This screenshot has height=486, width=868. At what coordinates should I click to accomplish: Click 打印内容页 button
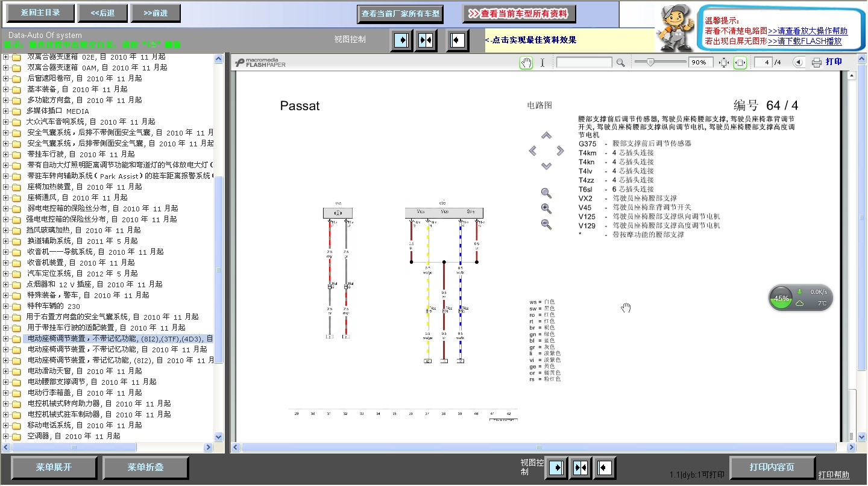(x=772, y=467)
